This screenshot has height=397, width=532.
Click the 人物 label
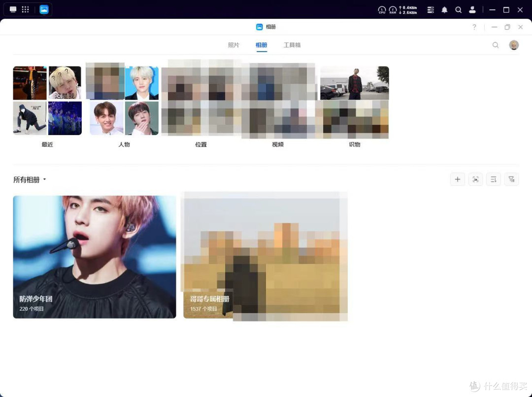click(x=124, y=144)
